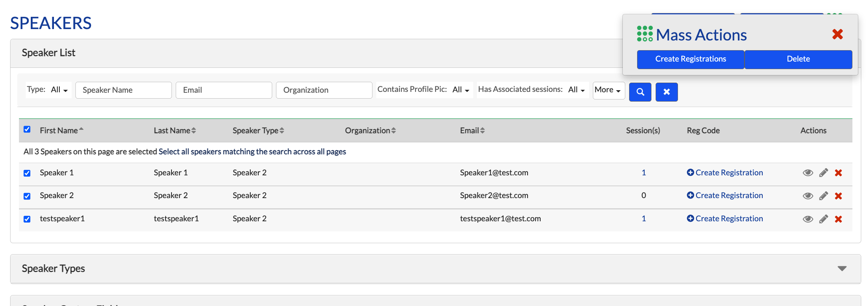The height and width of the screenshot is (306, 868).
Task: Click the Session(s) column header
Action: point(643,131)
